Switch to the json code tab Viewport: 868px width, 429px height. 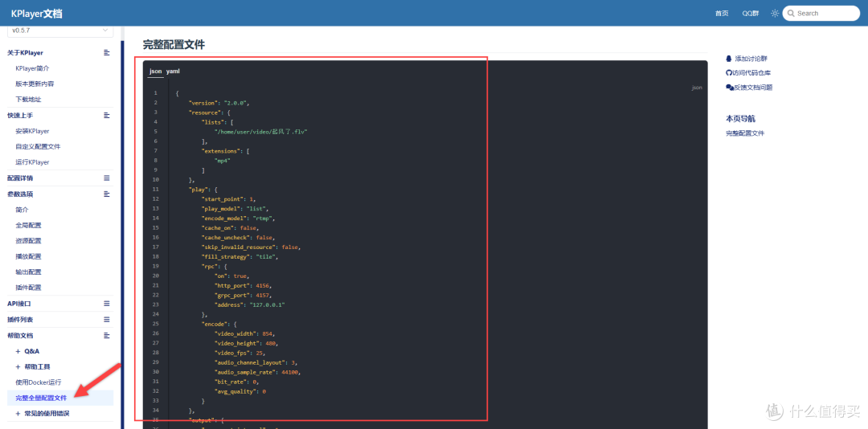pos(156,71)
